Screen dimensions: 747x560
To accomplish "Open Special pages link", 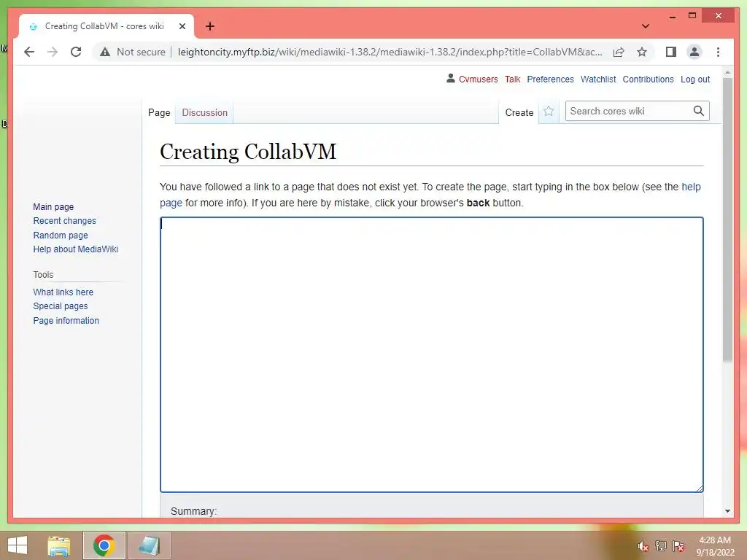I will (x=61, y=306).
